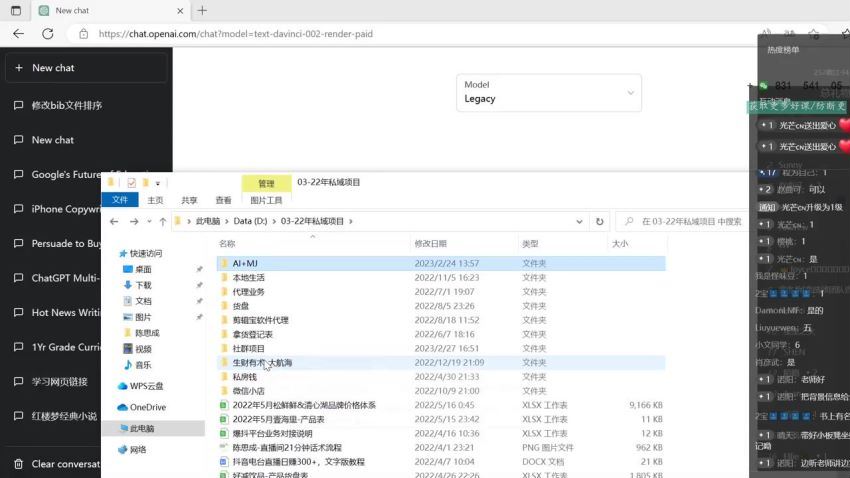Image resolution: width=850 pixels, height=478 pixels.
Task: Select 下载 in navigation pane
Action: (x=137, y=285)
